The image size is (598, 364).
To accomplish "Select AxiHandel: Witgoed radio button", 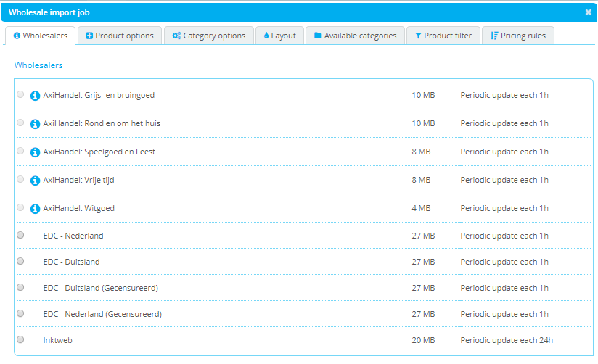I will coord(20,207).
